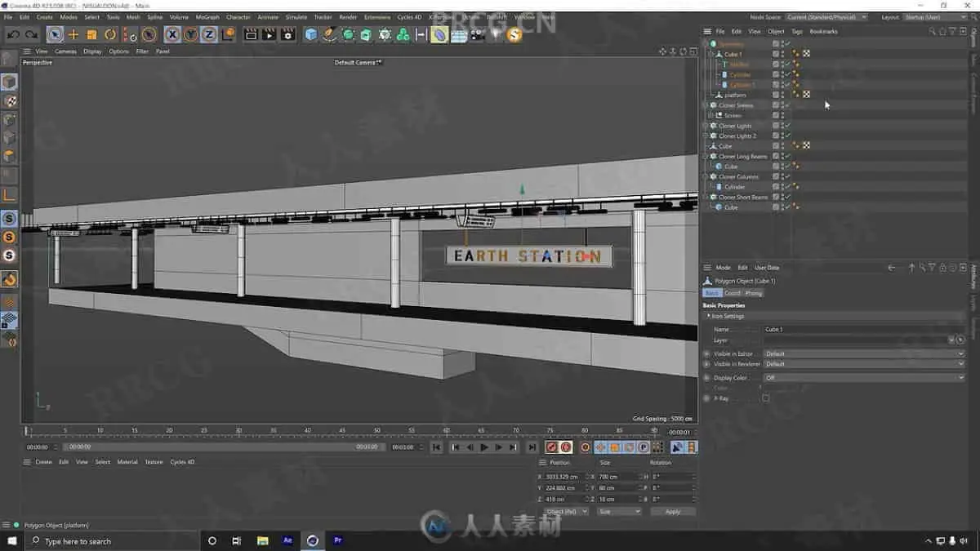Toggle the coordinate system icon
Viewport: 980px width, 551px height.
(x=228, y=34)
